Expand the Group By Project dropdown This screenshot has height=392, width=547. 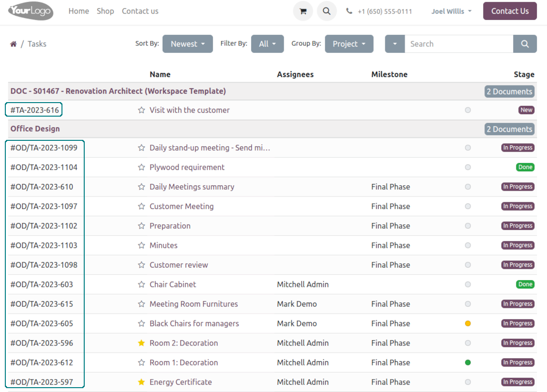tap(349, 44)
